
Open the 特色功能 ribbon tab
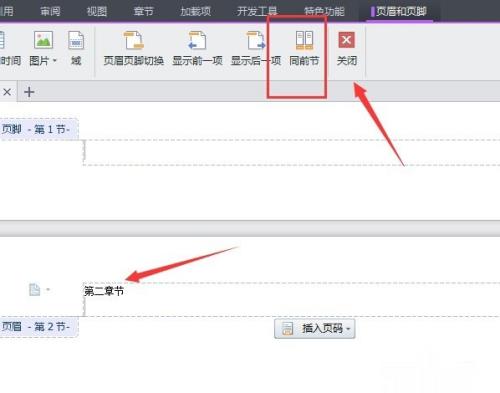(324, 11)
